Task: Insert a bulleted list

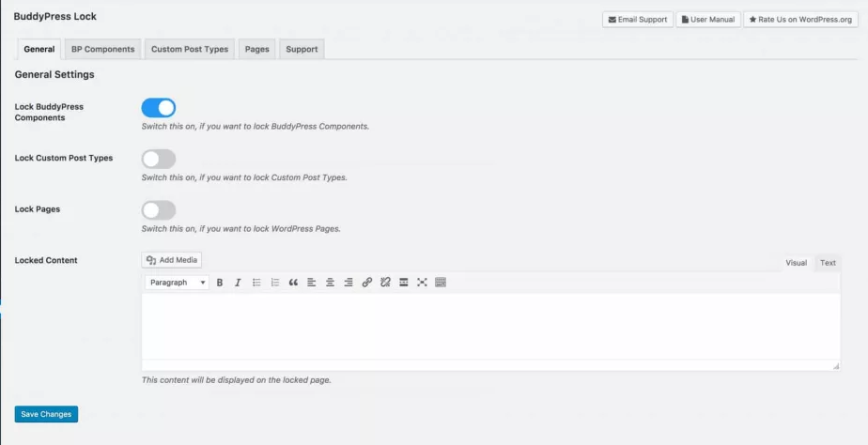Action: (256, 283)
